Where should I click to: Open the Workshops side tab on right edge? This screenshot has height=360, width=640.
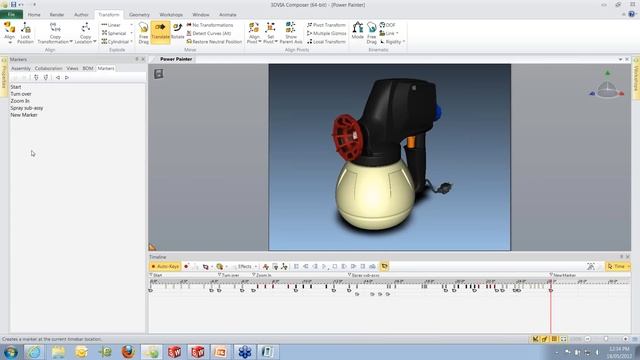pyautogui.click(x=636, y=78)
